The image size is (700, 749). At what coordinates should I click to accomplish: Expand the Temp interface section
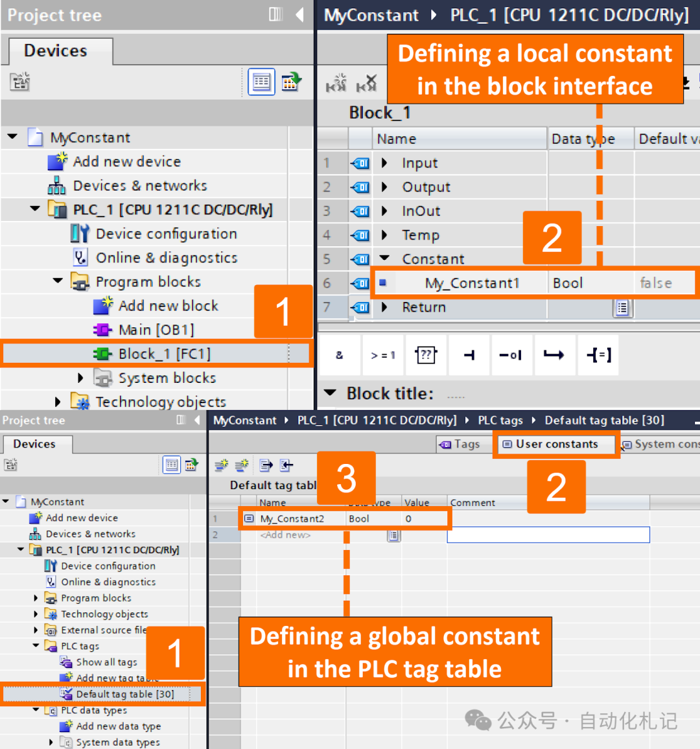click(x=384, y=235)
